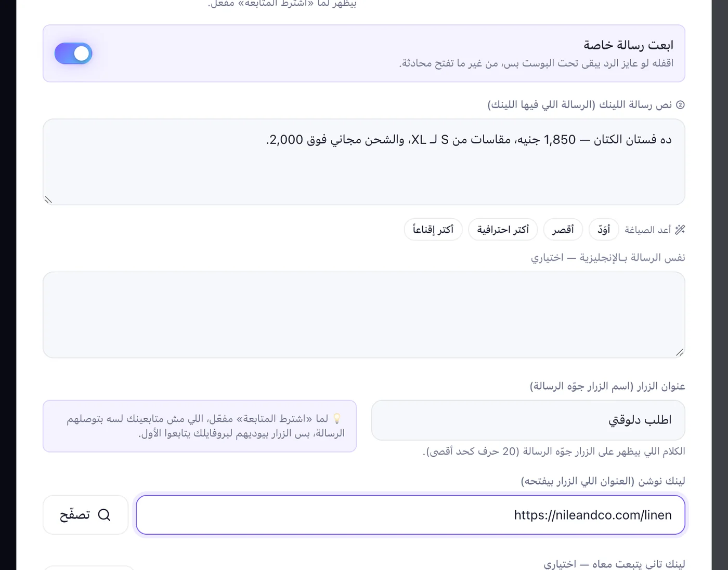The width and height of the screenshot is (728, 570).
Task: Click the أعد الصياغة label
Action: coord(648,230)
